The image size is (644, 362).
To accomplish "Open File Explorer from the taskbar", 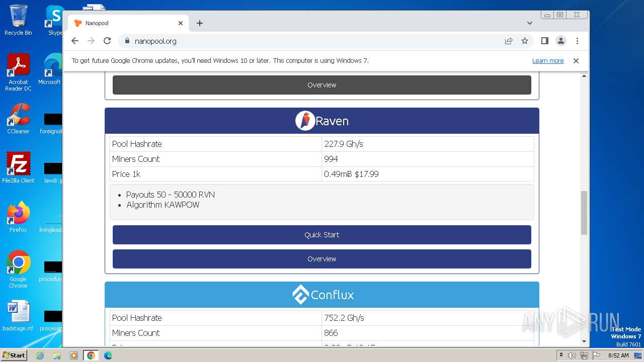I will 57,355.
